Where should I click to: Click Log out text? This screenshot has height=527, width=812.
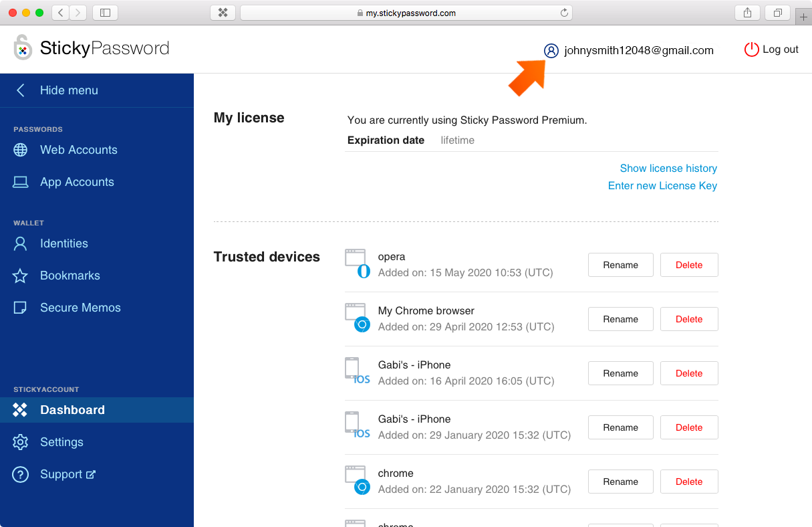click(x=781, y=49)
